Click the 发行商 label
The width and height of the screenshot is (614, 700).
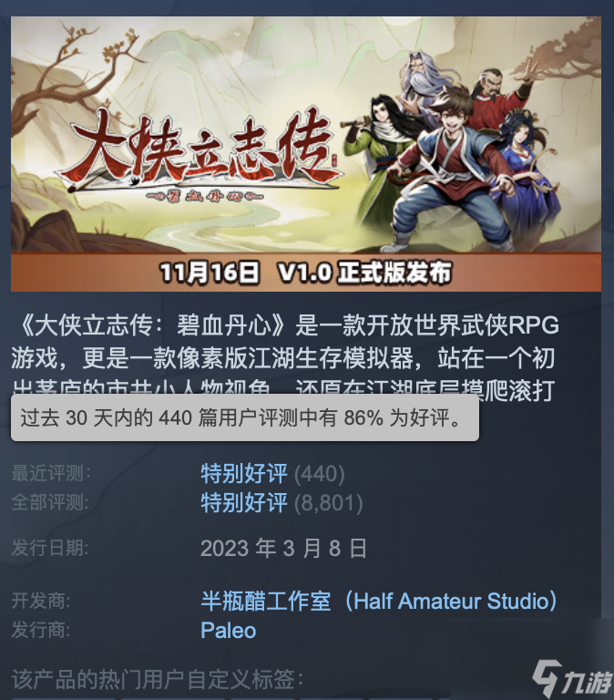tap(41, 631)
